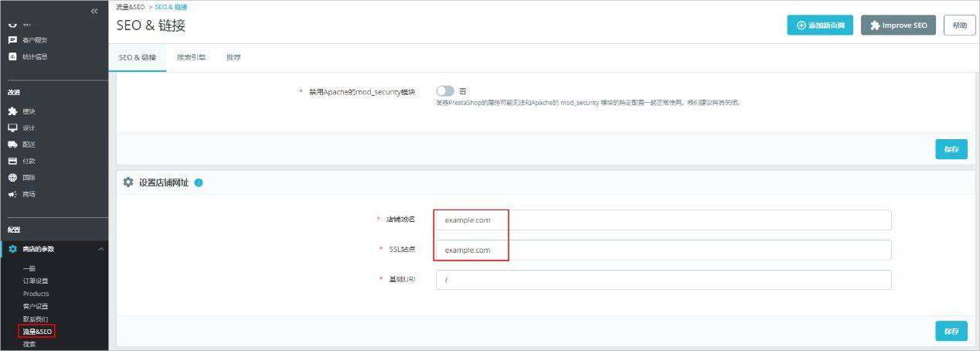Open 国际 (International) globe icon in sidebar
Viewport: 980px width, 351px height.
(x=12, y=178)
